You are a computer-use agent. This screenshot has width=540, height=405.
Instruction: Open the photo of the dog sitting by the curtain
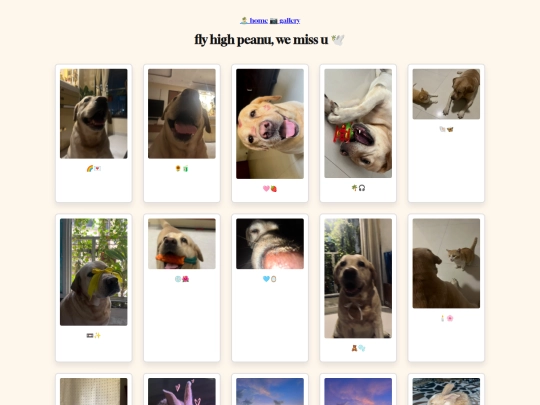point(358,278)
